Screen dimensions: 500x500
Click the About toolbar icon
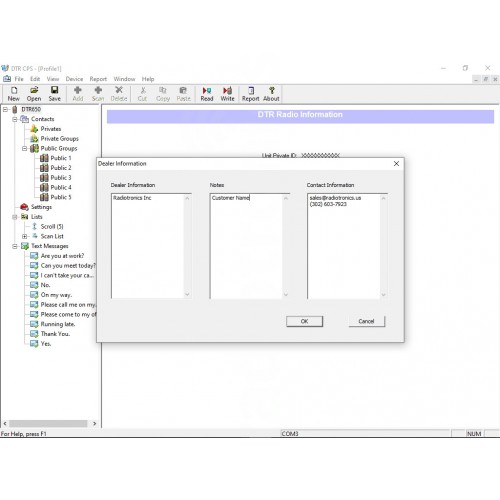click(x=271, y=94)
